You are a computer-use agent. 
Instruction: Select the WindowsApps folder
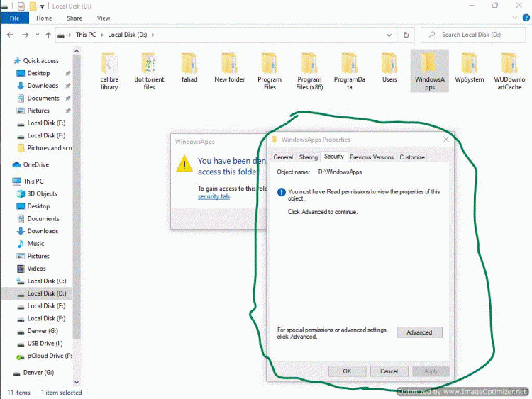click(430, 71)
